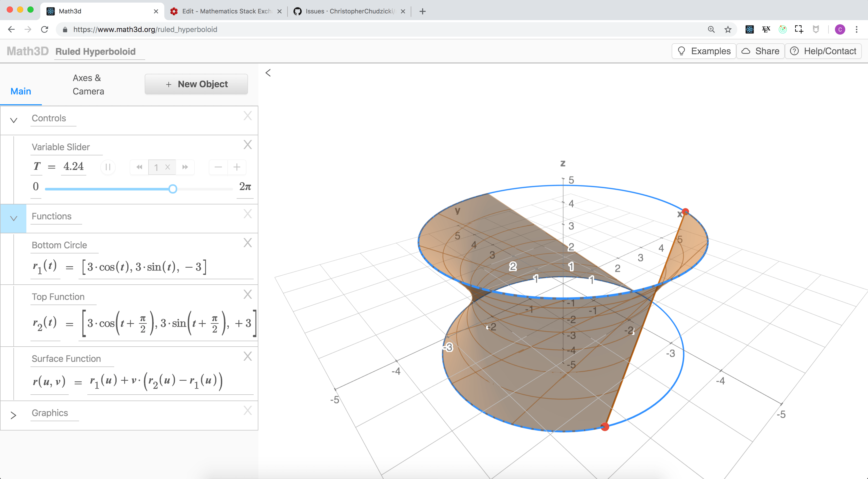Screen dimensions: 868x479
Task: Click the T value input field
Action: pos(73,166)
